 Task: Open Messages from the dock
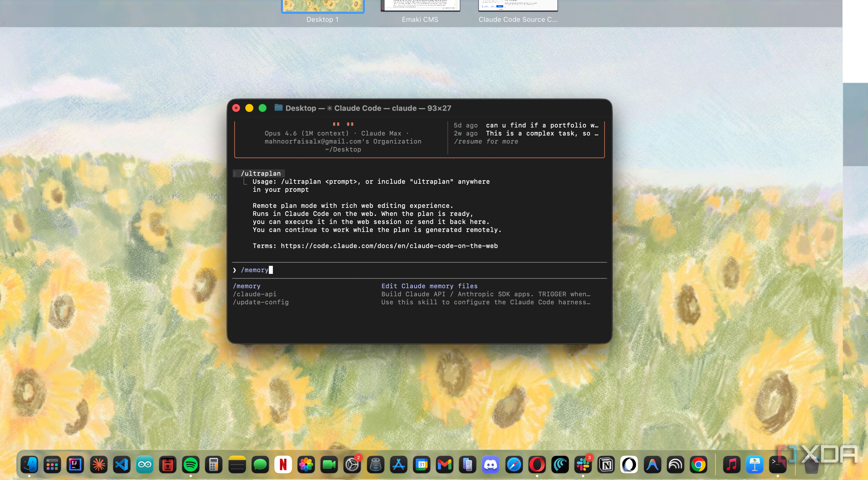(x=260, y=464)
